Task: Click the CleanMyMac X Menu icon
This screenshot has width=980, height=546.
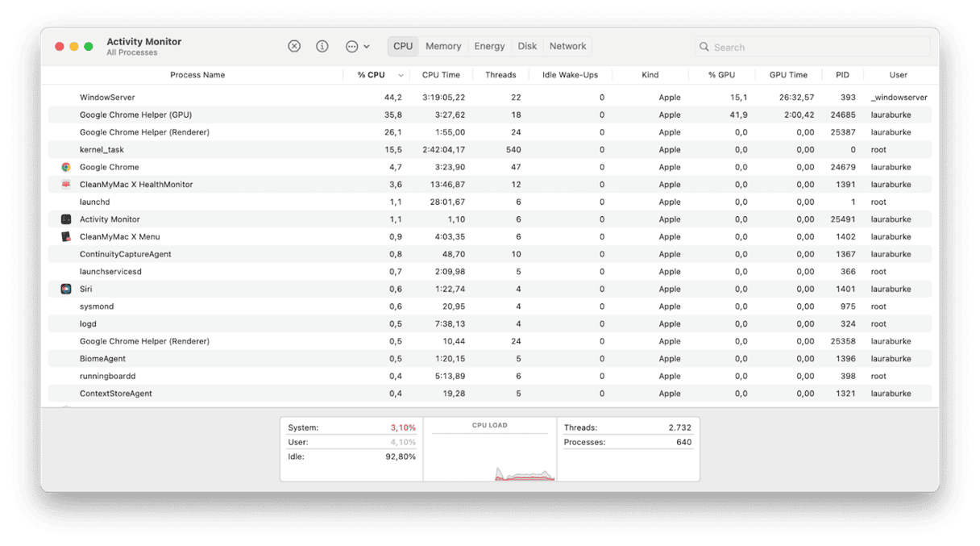Action: [x=66, y=236]
